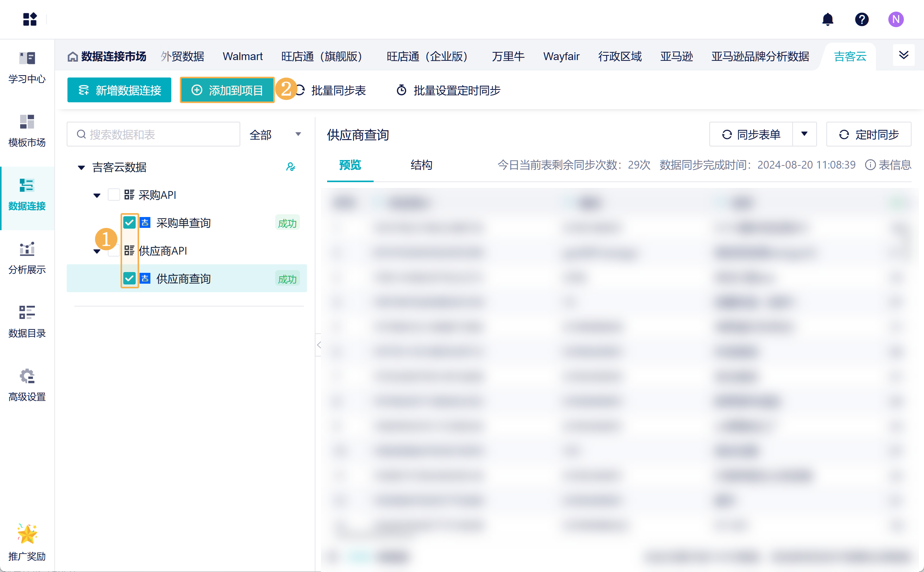Uncheck the 供应商查询 checkbox
The height and width of the screenshot is (572, 924).
click(129, 278)
